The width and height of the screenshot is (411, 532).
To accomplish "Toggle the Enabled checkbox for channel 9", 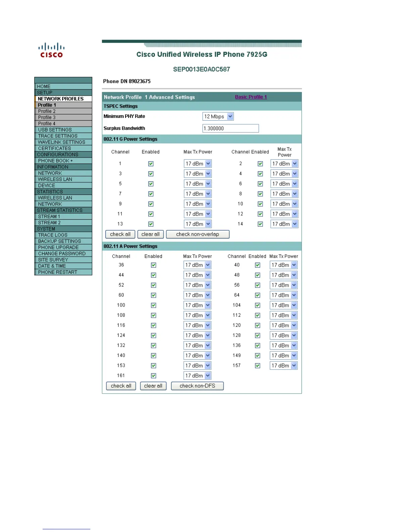I will pos(151,204).
